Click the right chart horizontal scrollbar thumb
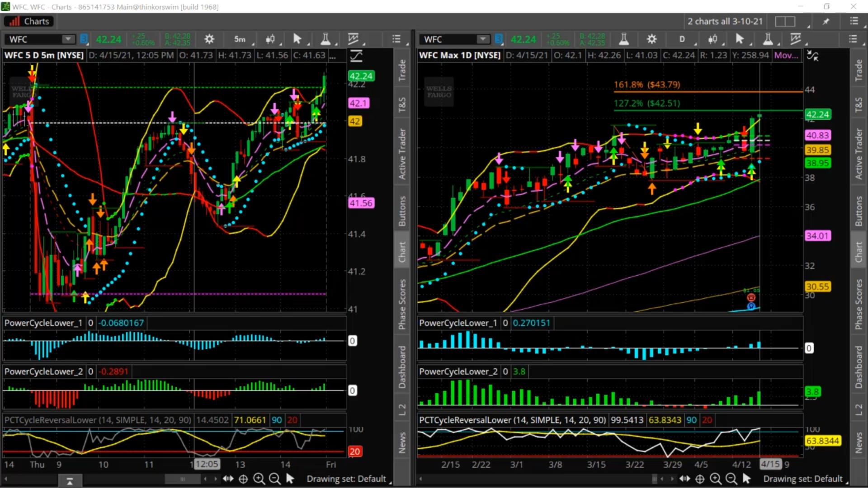 (655, 479)
